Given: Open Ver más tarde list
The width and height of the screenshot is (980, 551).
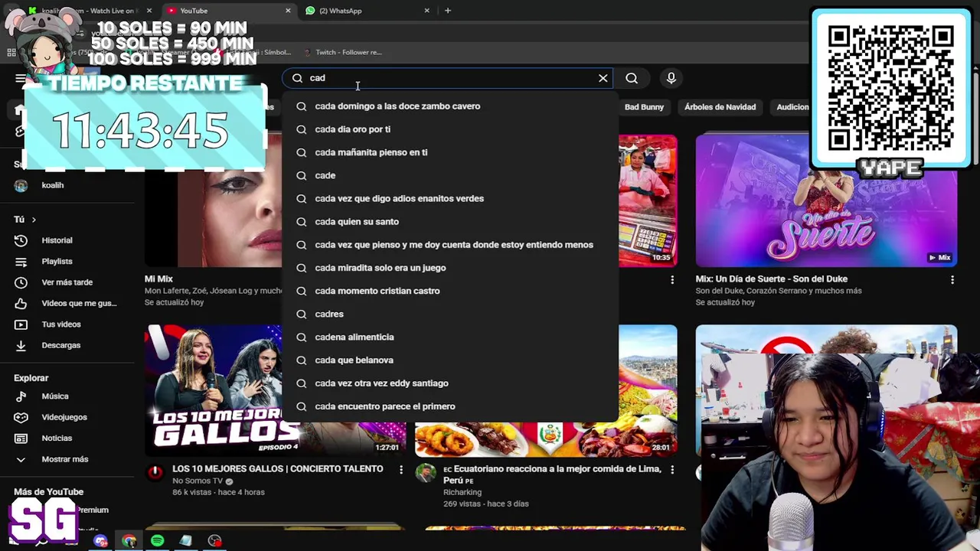Looking at the screenshot, I should [67, 282].
